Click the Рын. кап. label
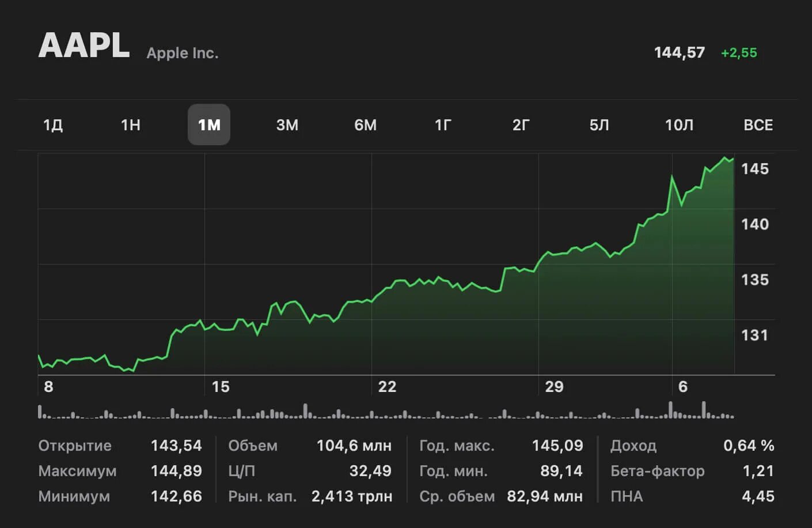The height and width of the screenshot is (528, 812). (x=263, y=496)
